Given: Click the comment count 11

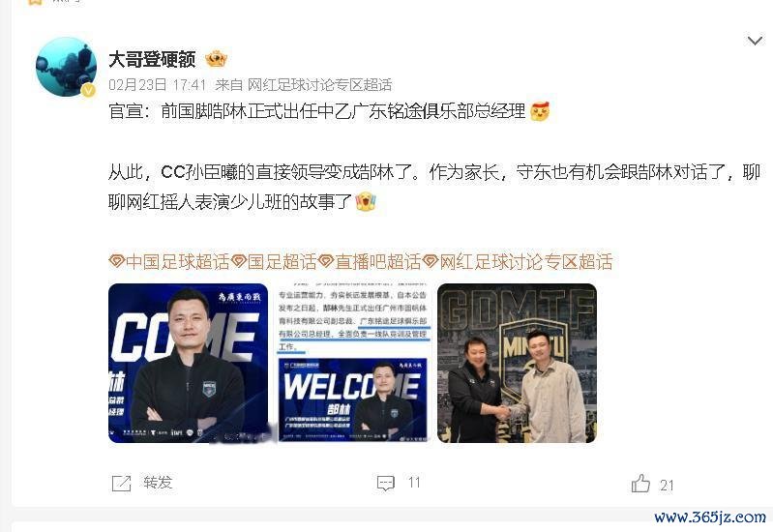Looking at the screenshot, I should pos(414,483).
